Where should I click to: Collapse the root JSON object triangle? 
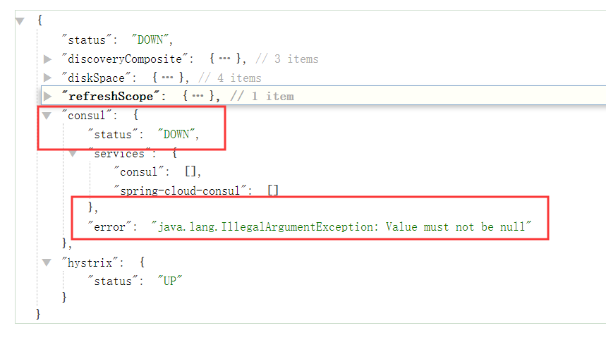[20, 21]
